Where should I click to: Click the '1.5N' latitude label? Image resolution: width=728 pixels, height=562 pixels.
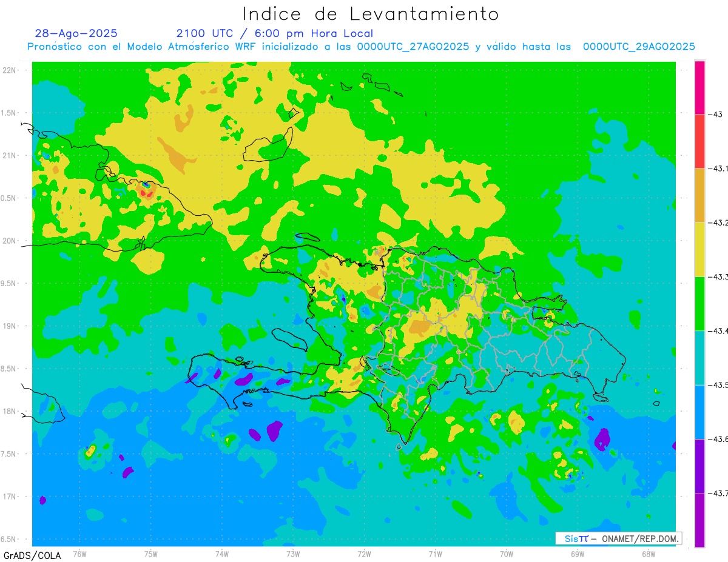tap(9, 113)
